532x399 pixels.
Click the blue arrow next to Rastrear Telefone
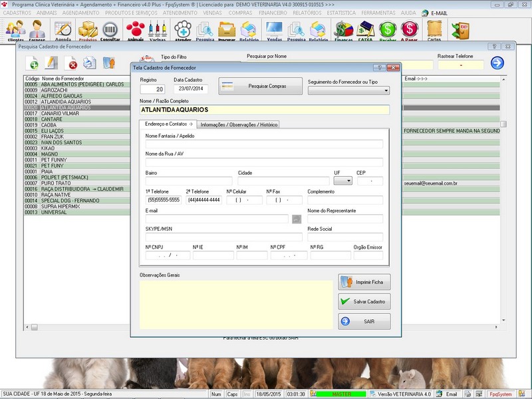tap(497, 63)
